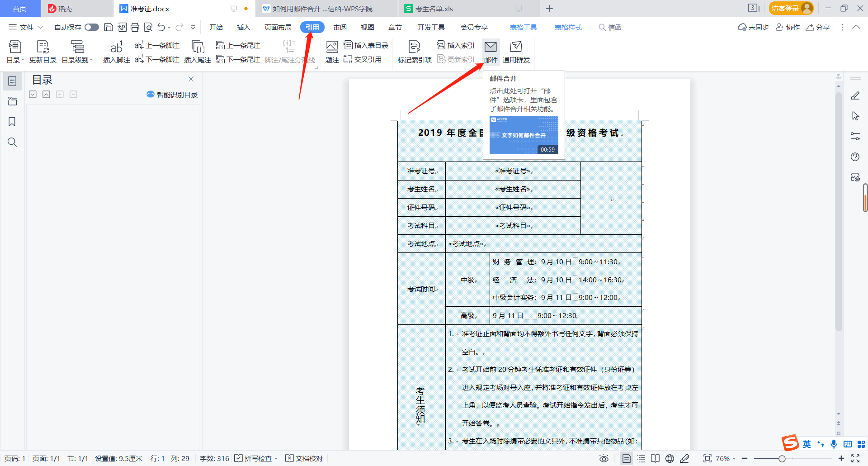Image resolution: width=868 pixels, height=466 pixels.
Task: Switch to the 引用 ribbon tab
Action: point(312,27)
